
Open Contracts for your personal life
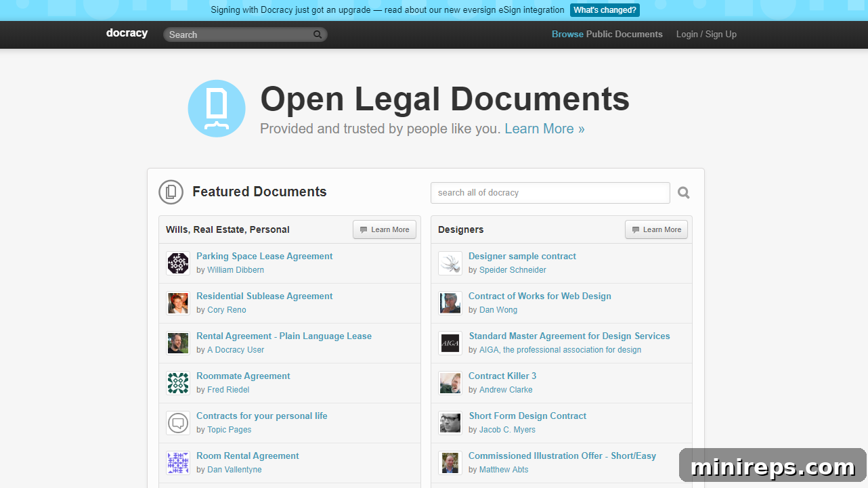click(x=262, y=416)
